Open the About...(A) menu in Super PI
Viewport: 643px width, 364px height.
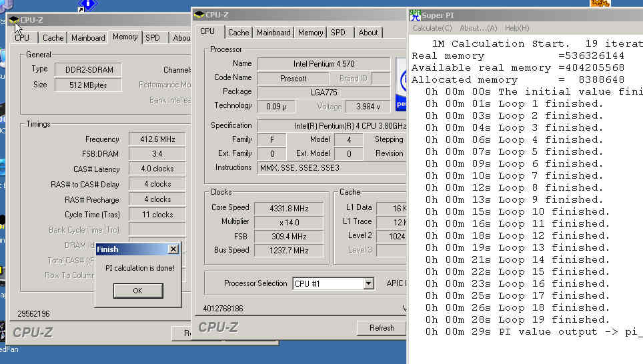click(478, 28)
